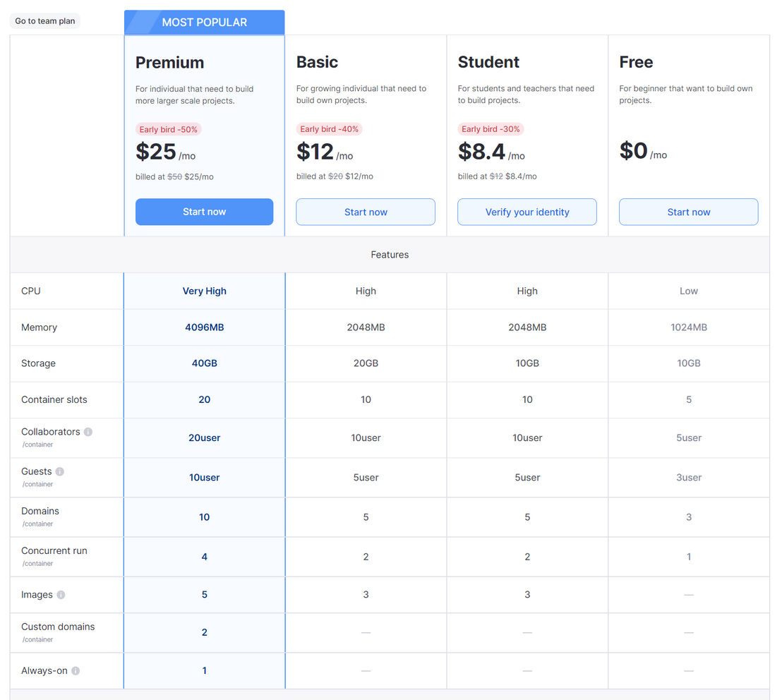Viewport: 782px width, 700px height.
Task: Click Verify your identity for Student plan
Action: (527, 212)
